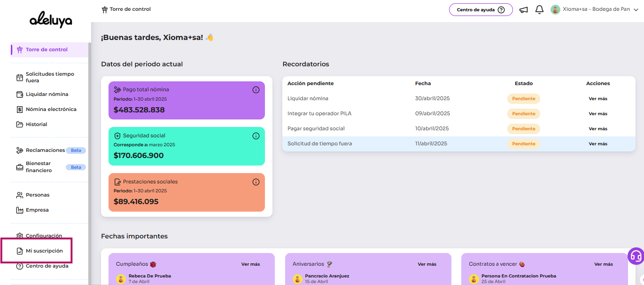
Task: Open Reclamaciones Beta menu item
Action: tap(45, 150)
